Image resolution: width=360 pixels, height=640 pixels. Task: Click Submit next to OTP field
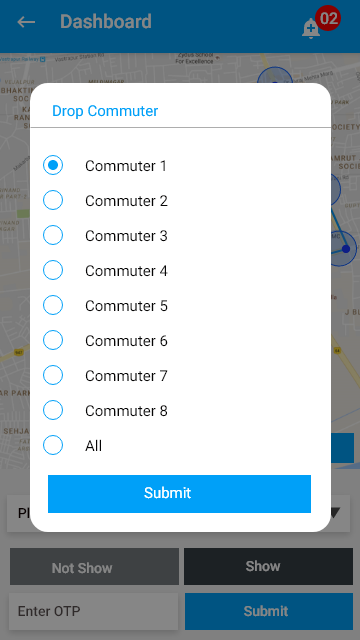pyautogui.click(x=269, y=611)
